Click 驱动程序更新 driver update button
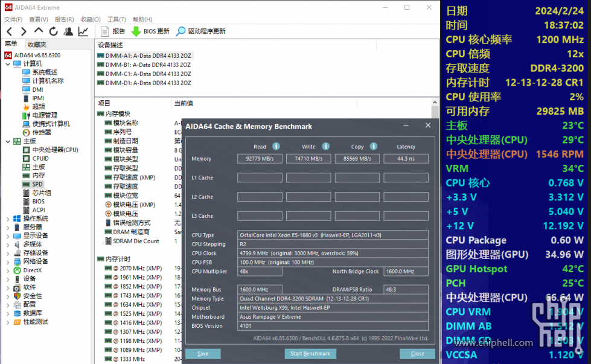591x364 pixels. click(x=201, y=31)
